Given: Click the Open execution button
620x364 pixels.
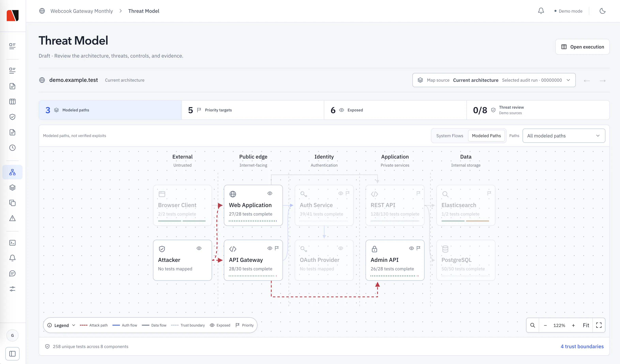Looking at the screenshot, I should 582,47.
